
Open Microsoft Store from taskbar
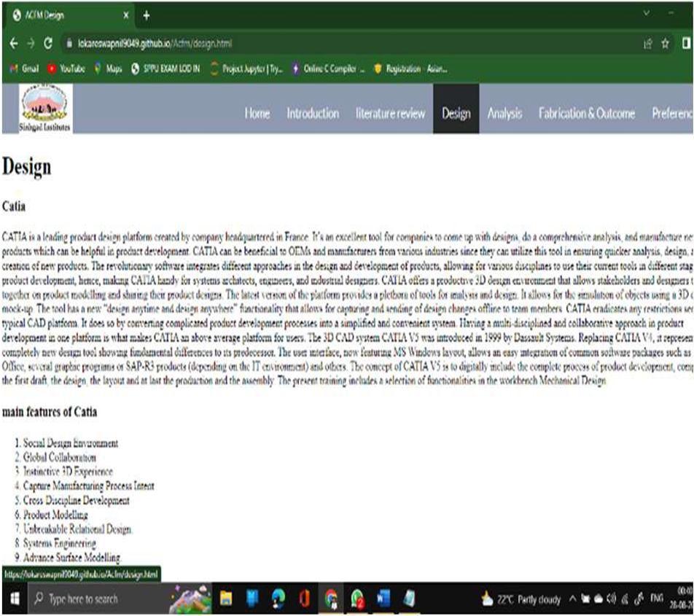[252, 599]
